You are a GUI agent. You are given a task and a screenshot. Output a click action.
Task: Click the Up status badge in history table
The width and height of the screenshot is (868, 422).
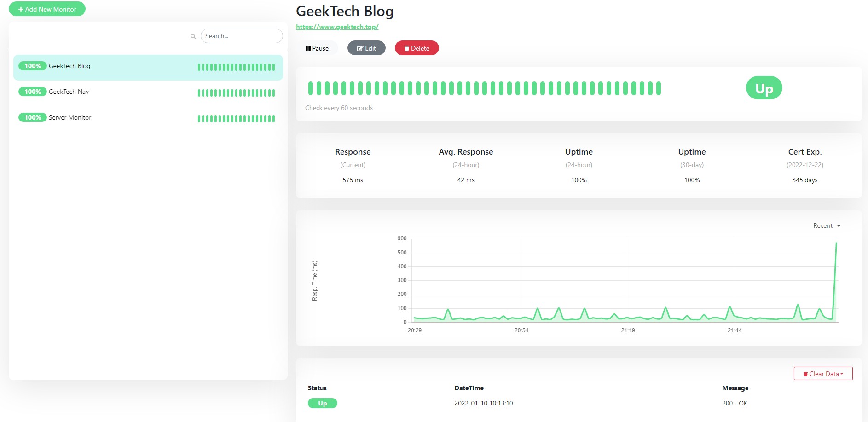coord(322,403)
